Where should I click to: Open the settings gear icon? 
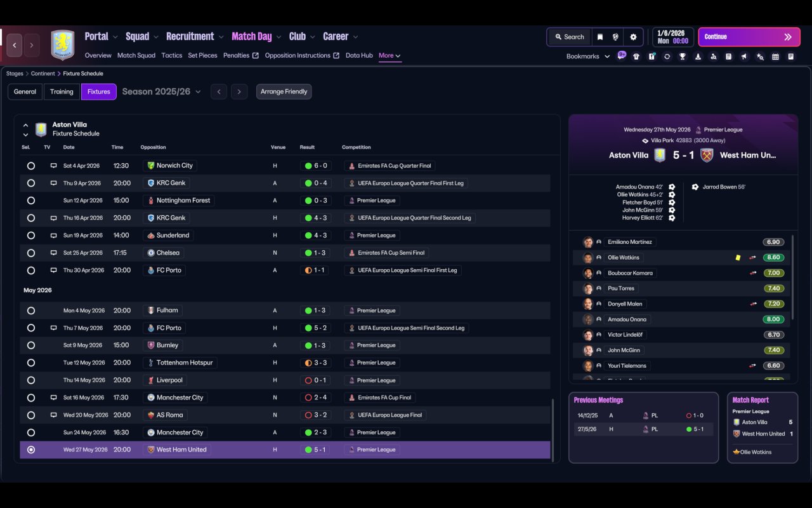tap(633, 37)
